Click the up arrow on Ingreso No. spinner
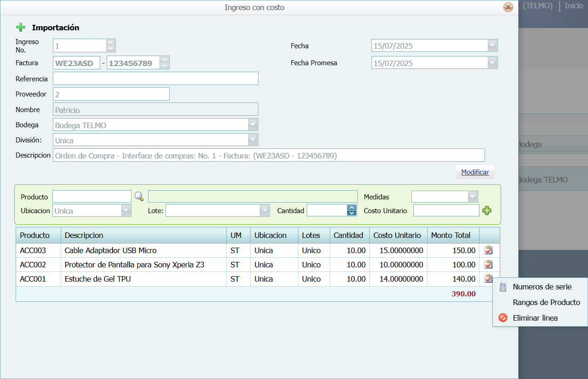588x379 pixels. 110,42
